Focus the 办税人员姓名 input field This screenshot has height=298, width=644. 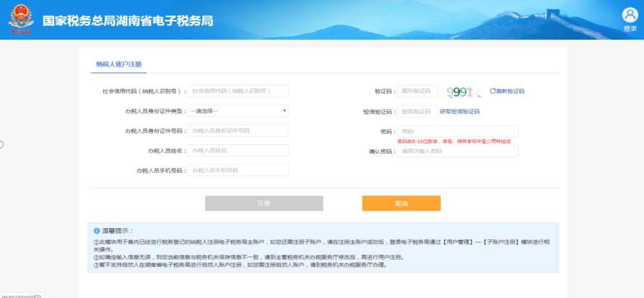[238, 150]
